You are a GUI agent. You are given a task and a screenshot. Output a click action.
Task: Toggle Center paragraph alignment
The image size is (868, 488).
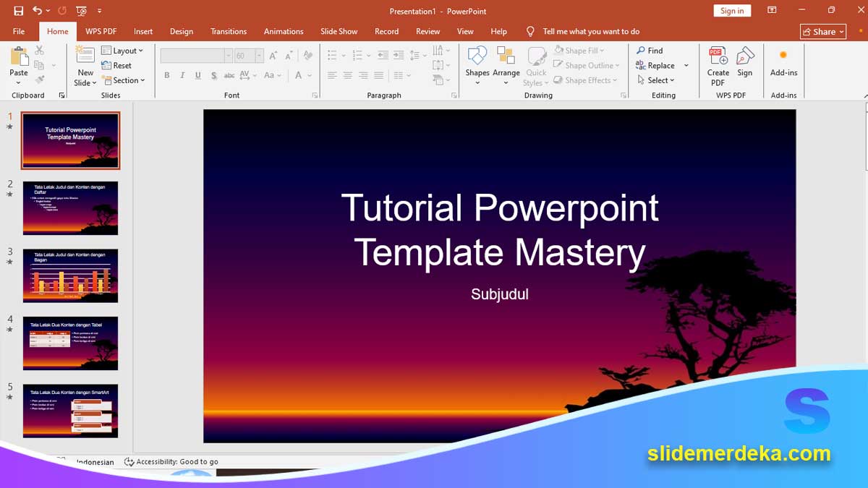point(348,75)
